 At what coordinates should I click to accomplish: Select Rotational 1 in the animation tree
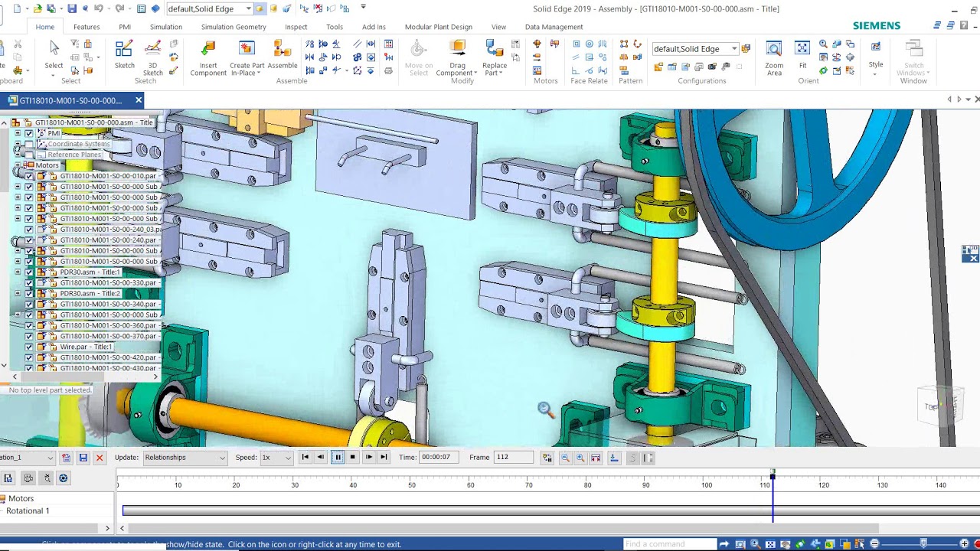point(28,511)
